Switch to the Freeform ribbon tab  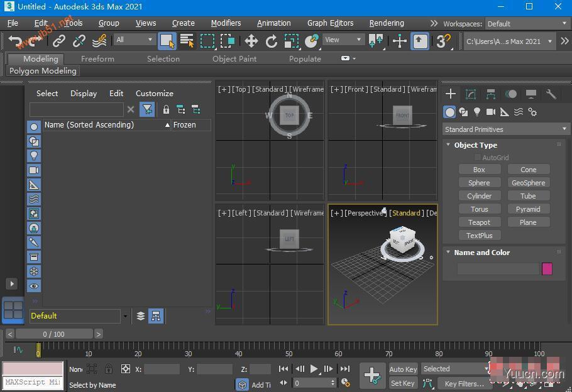[97, 58]
